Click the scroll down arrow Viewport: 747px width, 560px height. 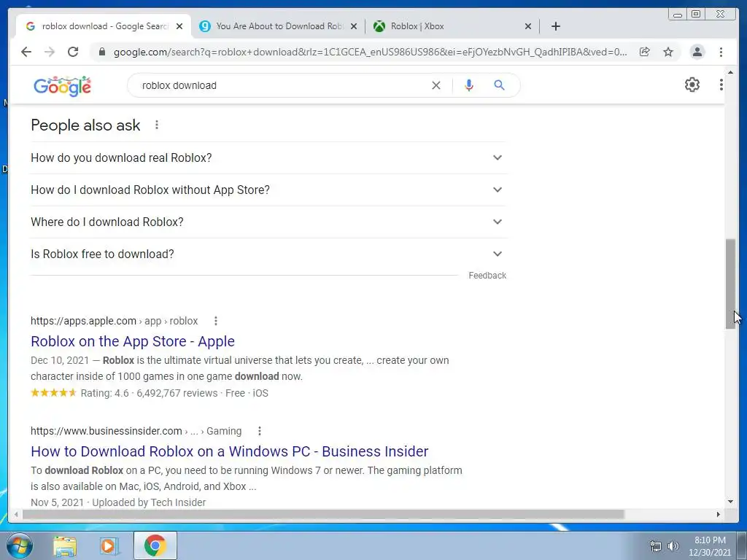(x=730, y=502)
